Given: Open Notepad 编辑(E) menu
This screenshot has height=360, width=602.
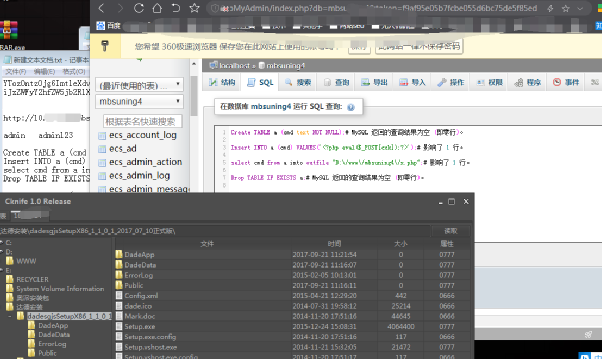Looking at the screenshot, I should 45,72.
